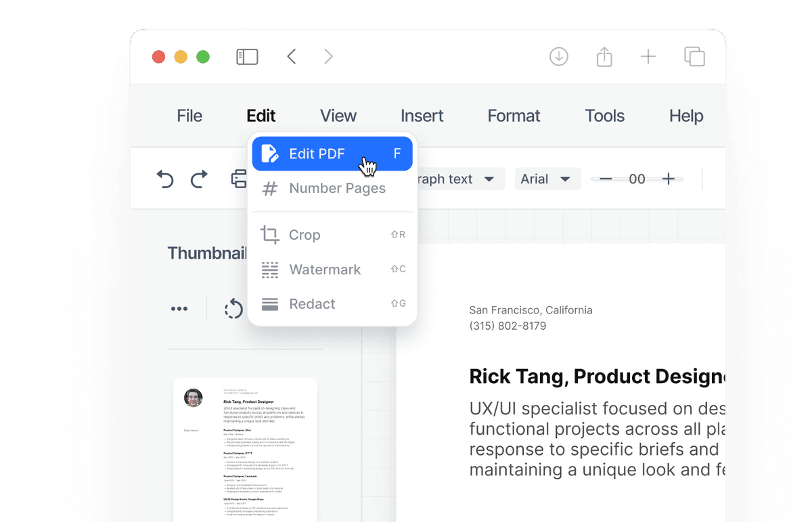
Task: Expand the paragraph text style dropdown
Action: coord(459,179)
